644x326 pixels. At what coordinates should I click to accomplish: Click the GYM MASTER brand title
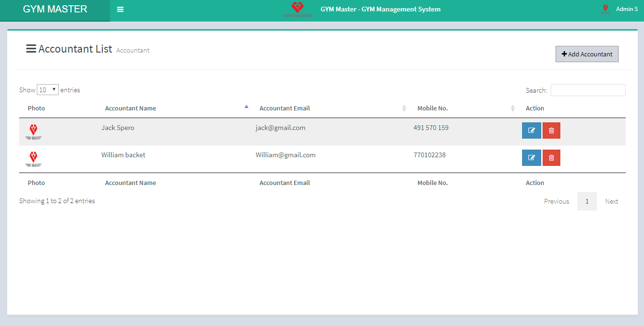point(55,9)
